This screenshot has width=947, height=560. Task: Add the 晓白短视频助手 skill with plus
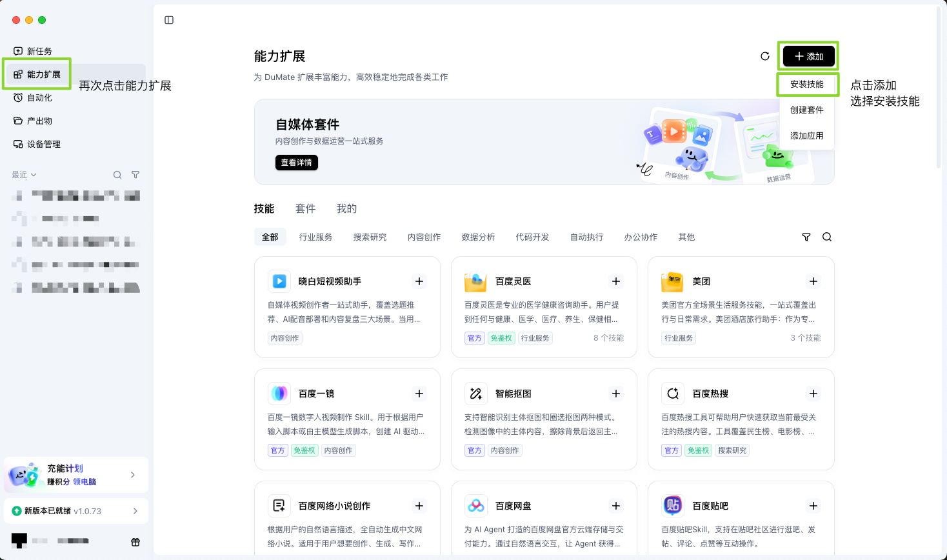(419, 281)
